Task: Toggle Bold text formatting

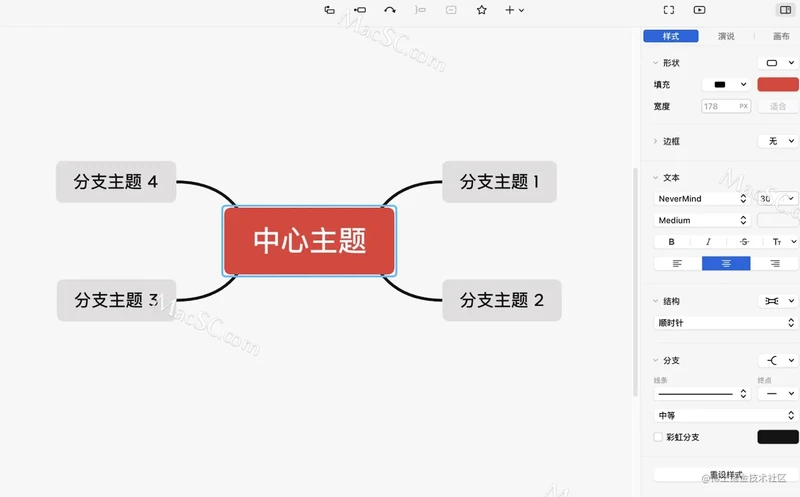Action: 671,242
